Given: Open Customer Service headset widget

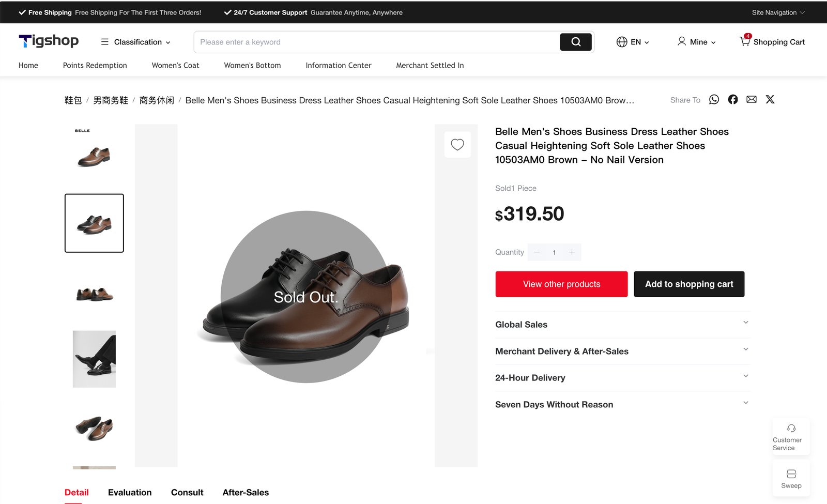Looking at the screenshot, I should 791,437.
